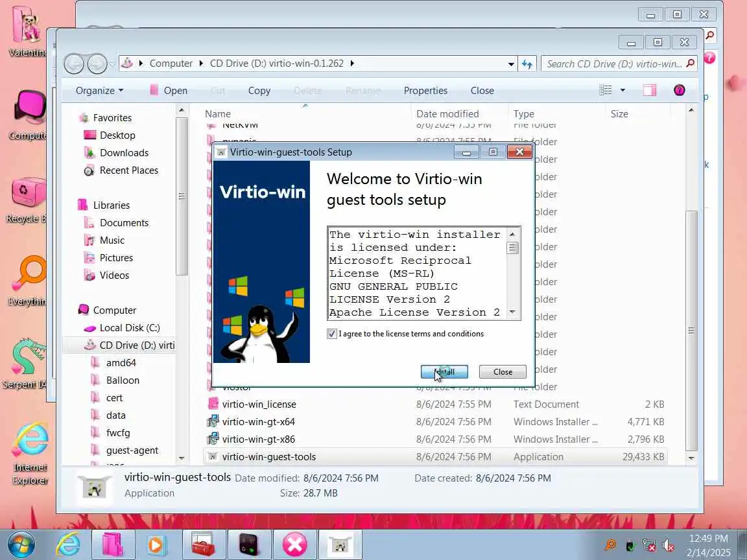This screenshot has width=747, height=560.
Task: Toggle the preview pane icon
Action: (650, 90)
